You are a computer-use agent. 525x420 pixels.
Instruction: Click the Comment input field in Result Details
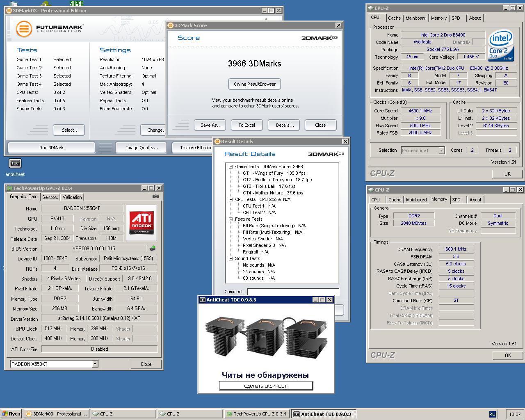(293, 292)
